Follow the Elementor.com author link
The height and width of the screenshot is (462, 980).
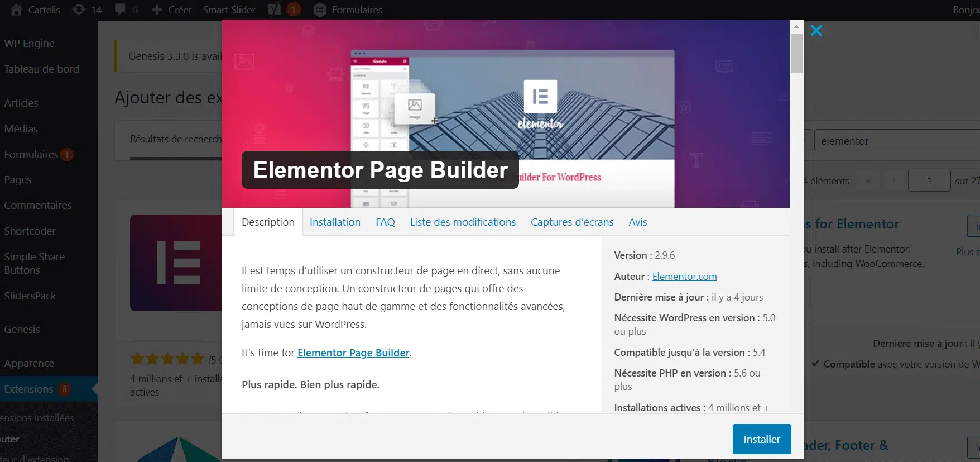(x=684, y=277)
